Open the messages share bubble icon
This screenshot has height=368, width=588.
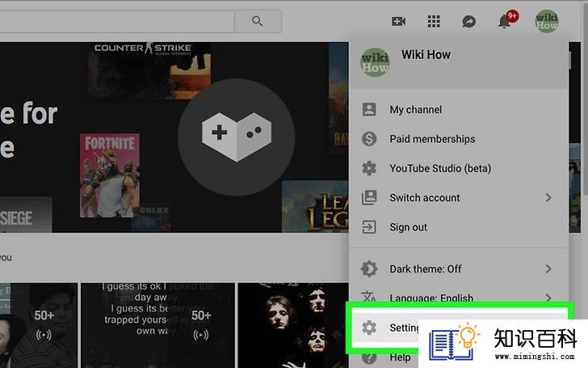[x=468, y=21]
